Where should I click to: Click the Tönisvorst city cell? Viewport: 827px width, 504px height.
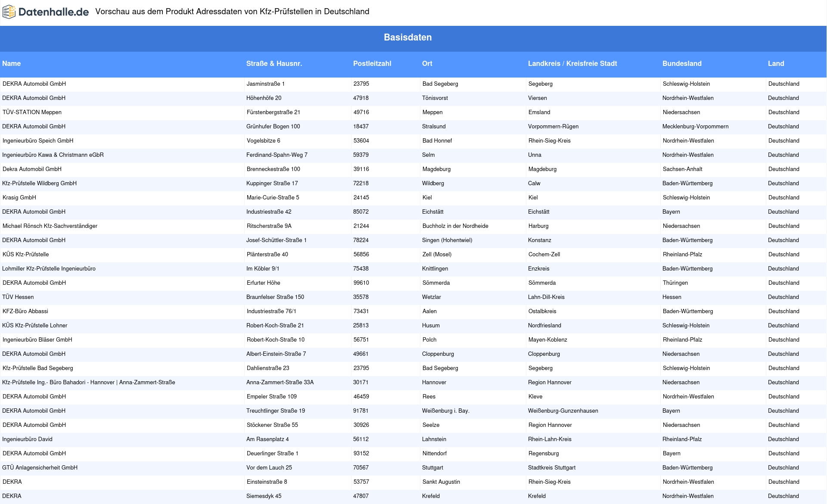point(435,98)
